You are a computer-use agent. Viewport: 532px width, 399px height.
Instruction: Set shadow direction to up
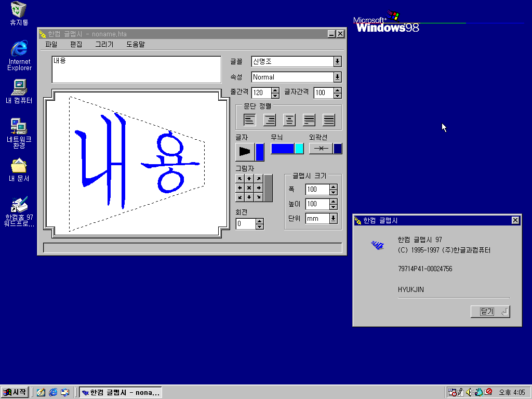click(249, 179)
